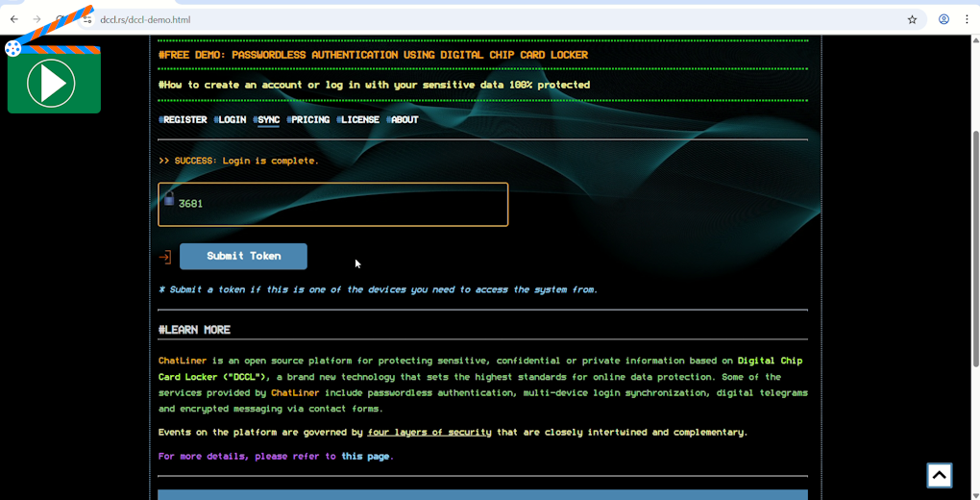
Task: Click the lock icon in the token field
Action: [x=169, y=200]
